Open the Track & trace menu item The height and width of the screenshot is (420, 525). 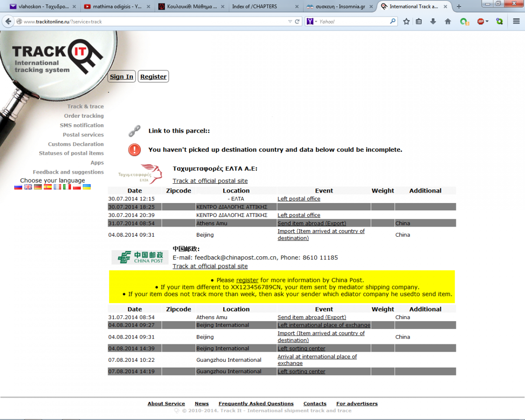[85, 106]
